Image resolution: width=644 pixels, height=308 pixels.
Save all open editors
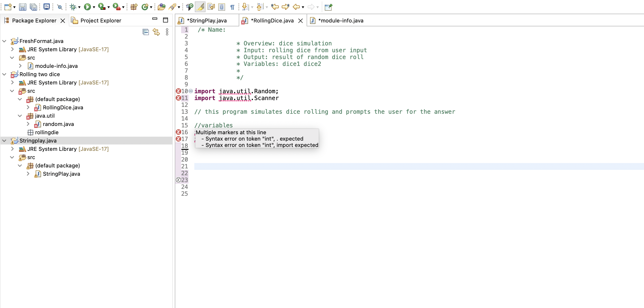click(x=33, y=7)
